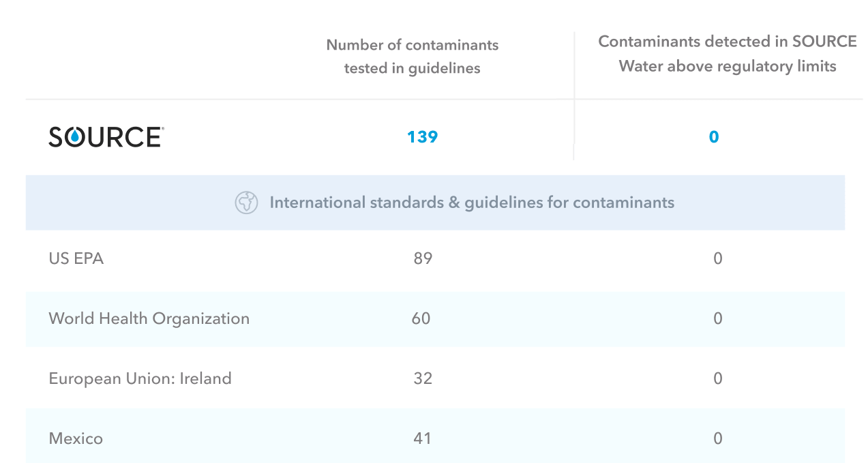Click the SOURCE logo
Image resolution: width=868 pixels, height=463 pixels.
point(106,137)
